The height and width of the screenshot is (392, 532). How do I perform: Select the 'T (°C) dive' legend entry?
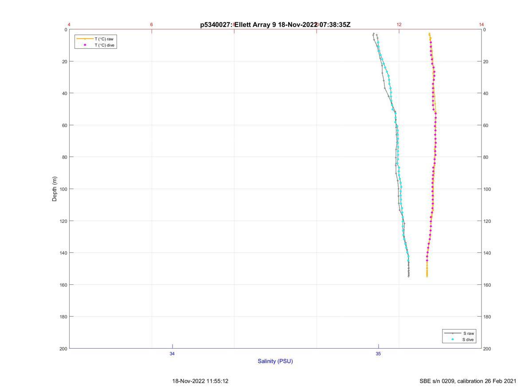105,45
